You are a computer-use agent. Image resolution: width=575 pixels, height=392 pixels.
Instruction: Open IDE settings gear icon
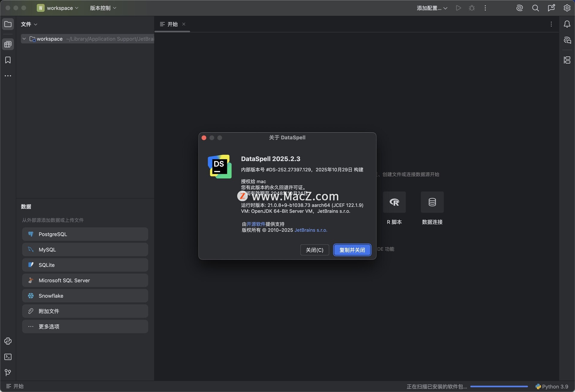coord(567,8)
